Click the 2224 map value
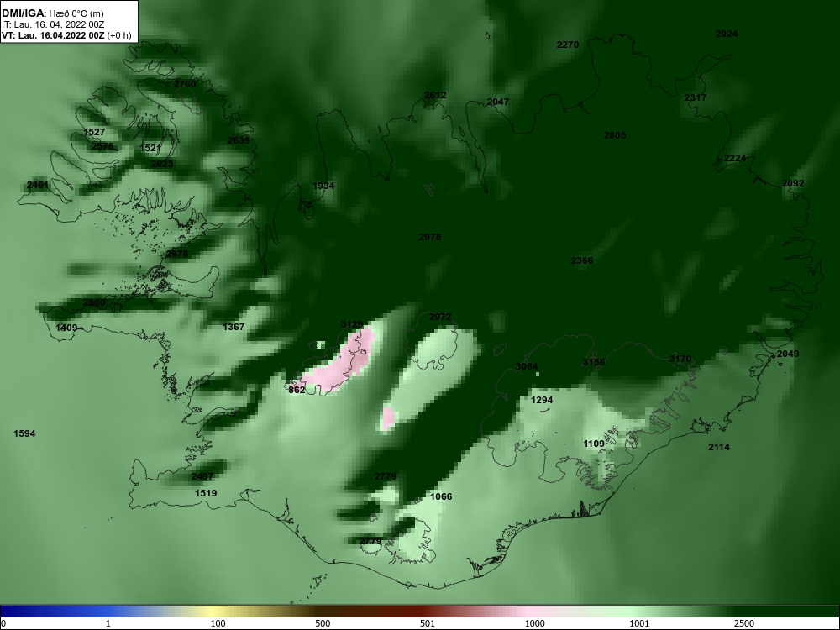The width and height of the screenshot is (840, 630). [x=735, y=158]
